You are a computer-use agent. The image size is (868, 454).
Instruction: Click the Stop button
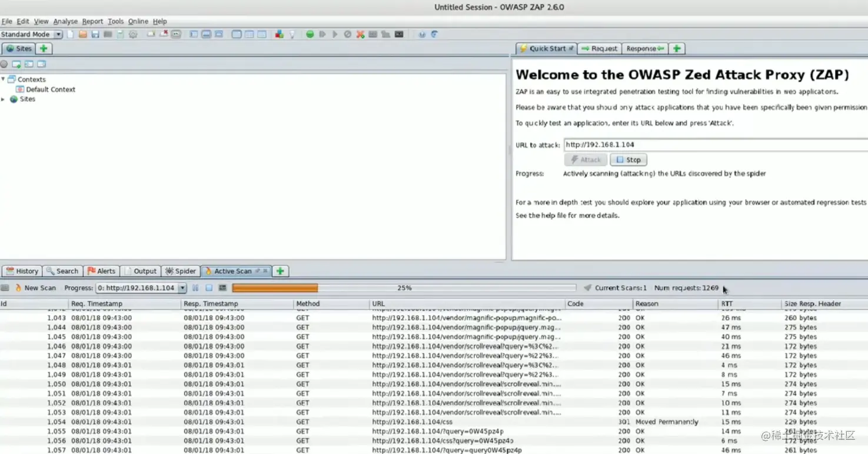pyautogui.click(x=628, y=160)
